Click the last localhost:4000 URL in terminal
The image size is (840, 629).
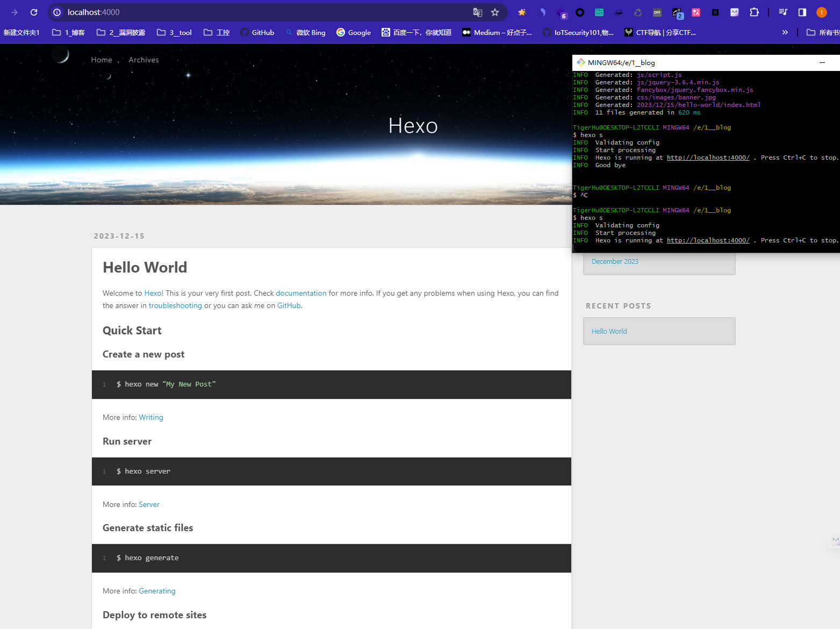pyautogui.click(x=708, y=240)
